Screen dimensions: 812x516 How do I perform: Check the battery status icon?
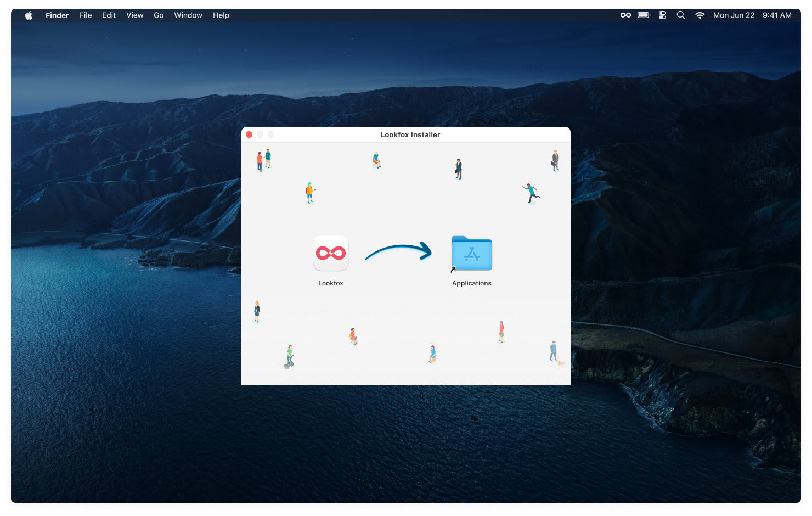click(644, 15)
